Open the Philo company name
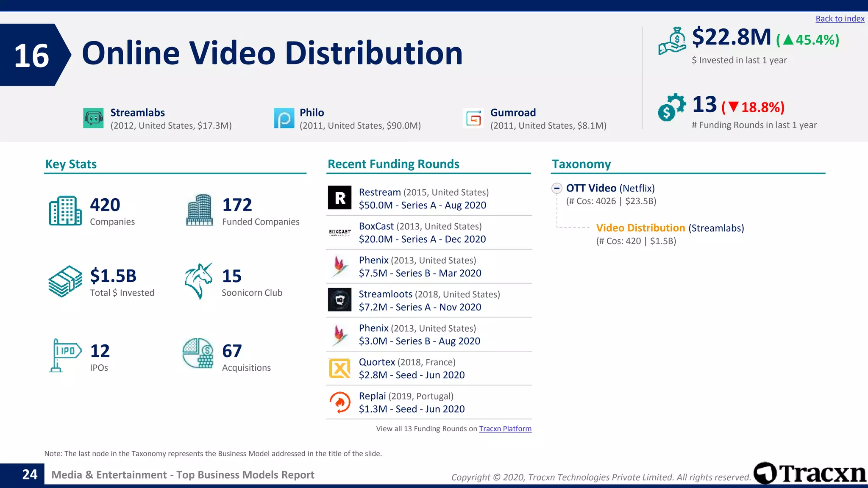Screen dimensions: 868x488 312,113
